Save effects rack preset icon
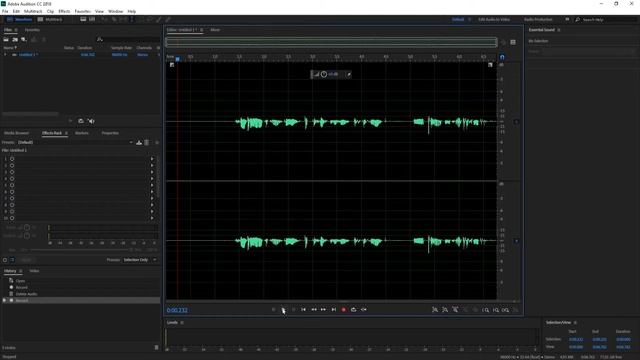Image resolution: width=640 pixels, height=360 pixels. tap(139, 142)
